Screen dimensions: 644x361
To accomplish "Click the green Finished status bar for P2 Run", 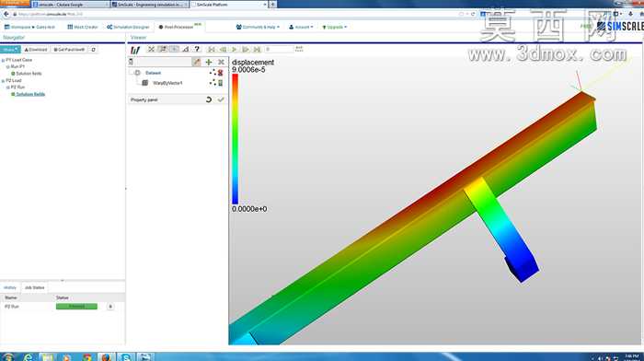I will coord(76,307).
